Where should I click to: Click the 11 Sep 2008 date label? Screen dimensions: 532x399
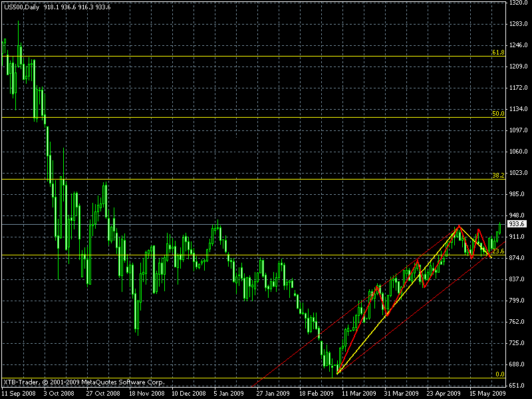[x=19, y=394]
